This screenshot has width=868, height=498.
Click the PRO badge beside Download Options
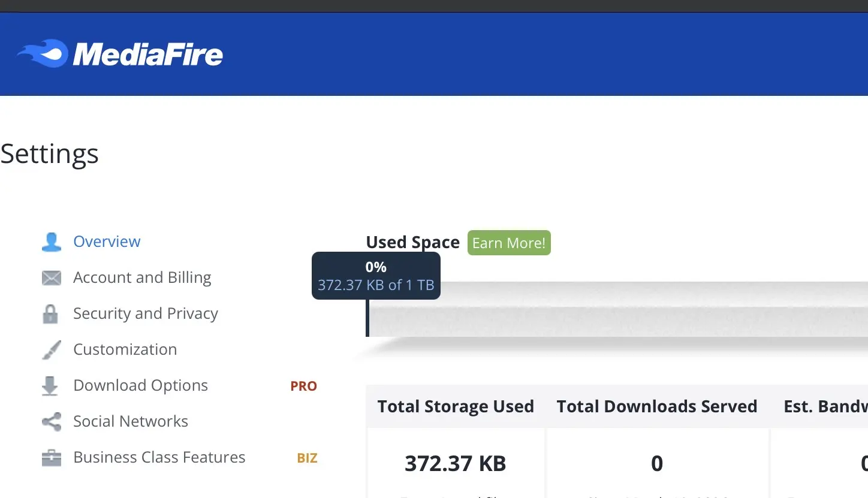tap(303, 387)
